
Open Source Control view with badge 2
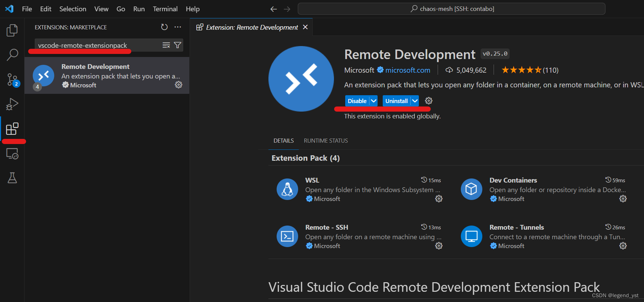click(x=13, y=80)
